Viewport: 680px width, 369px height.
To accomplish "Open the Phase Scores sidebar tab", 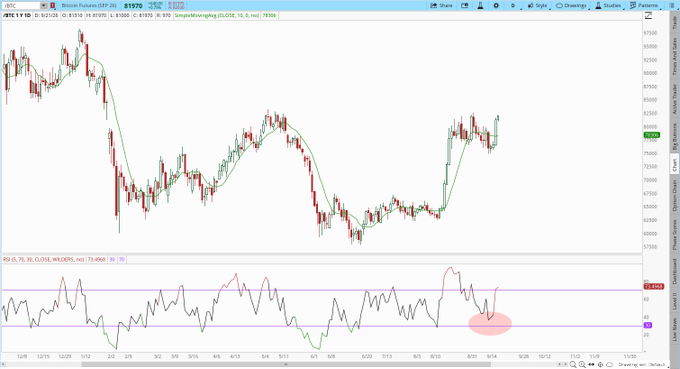I will (674, 234).
